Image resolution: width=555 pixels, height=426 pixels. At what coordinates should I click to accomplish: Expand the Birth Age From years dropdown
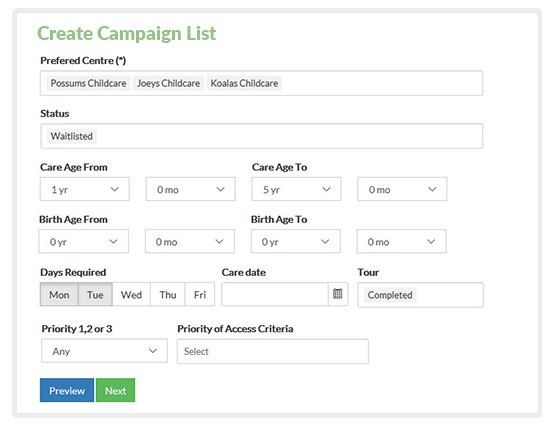click(84, 241)
